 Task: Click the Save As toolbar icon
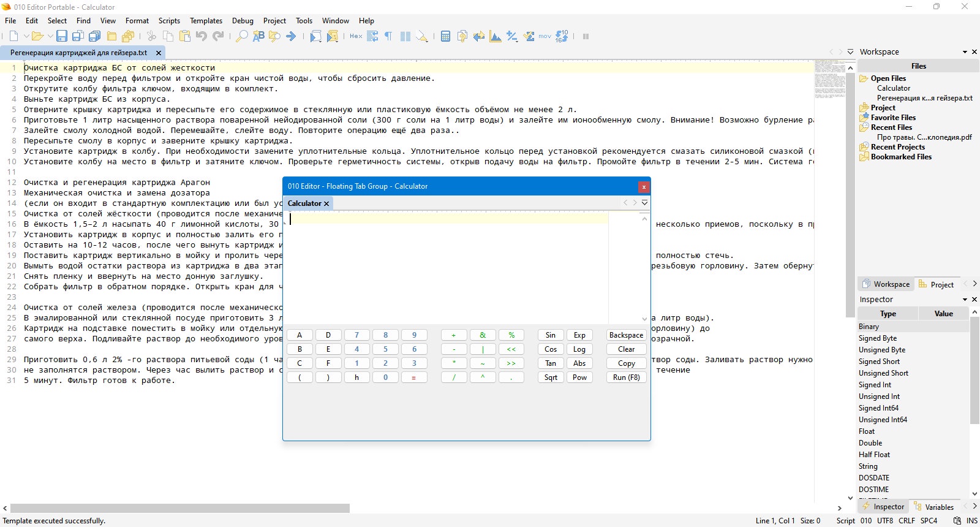click(x=78, y=36)
